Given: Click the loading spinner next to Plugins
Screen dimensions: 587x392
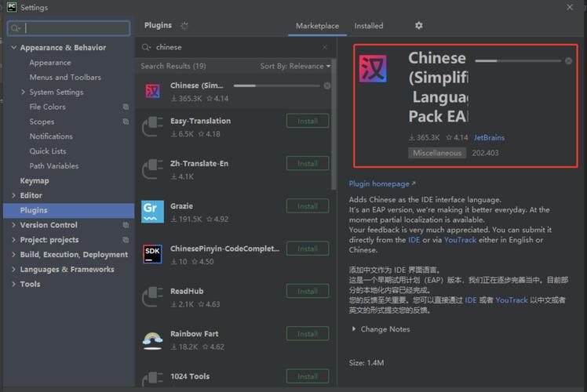Looking at the screenshot, I should (x=184, y=25).
